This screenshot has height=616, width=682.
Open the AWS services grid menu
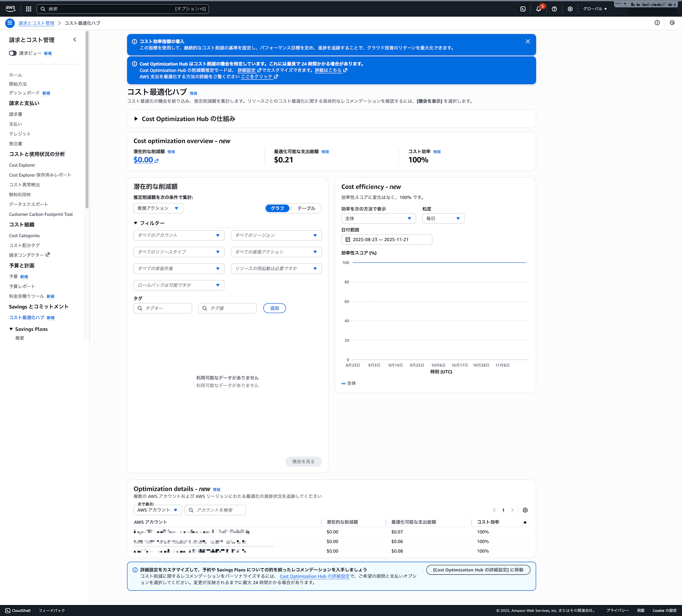coord(29,9)
